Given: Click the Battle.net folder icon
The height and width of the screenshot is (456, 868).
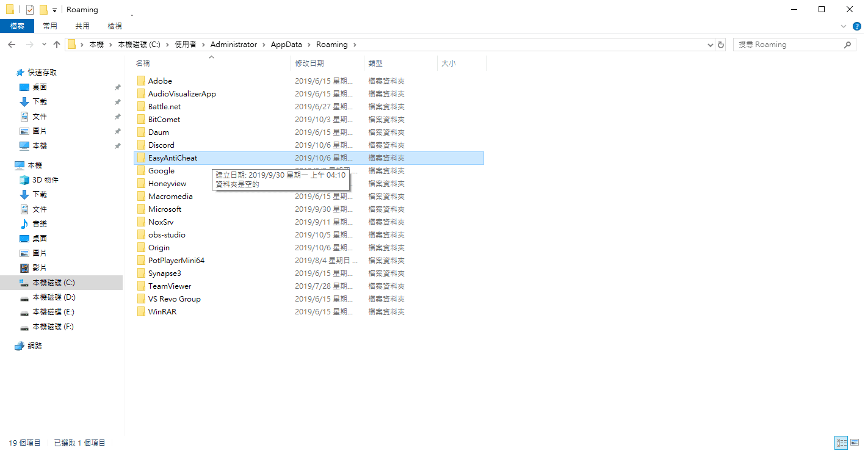Looking at the screenshot, I should click(x=141, y=107).
